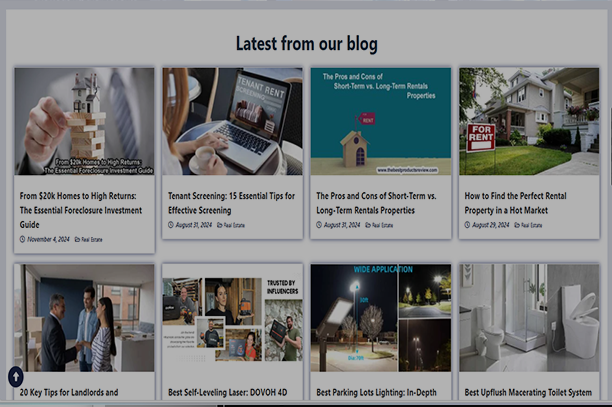This screenshot has height=407, width=612.
Task: Click the laptop tenant screening thumbnail
Action: 232,121
